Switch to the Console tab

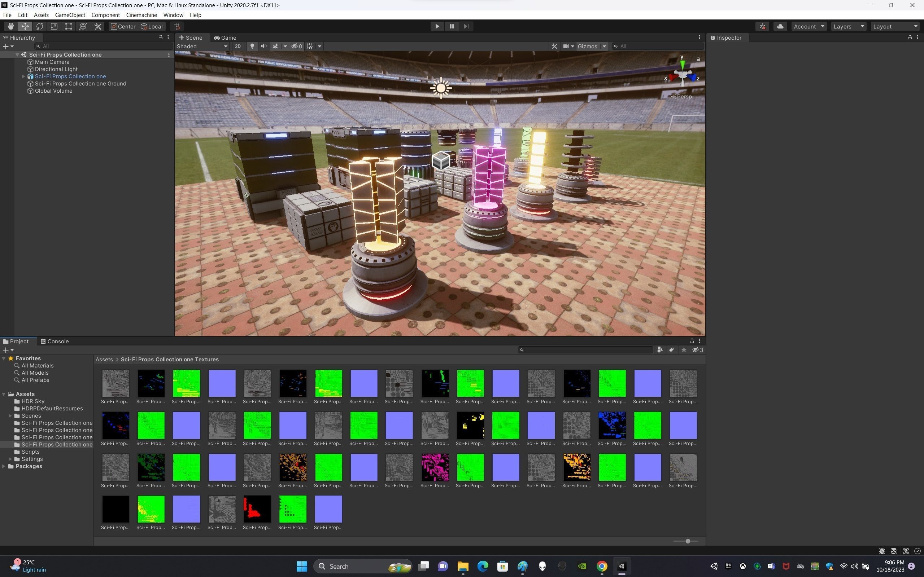pos(55,341)
